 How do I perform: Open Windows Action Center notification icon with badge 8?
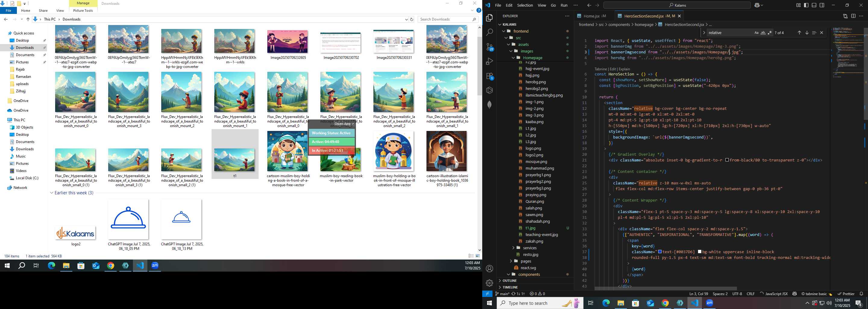click(859, 303)
